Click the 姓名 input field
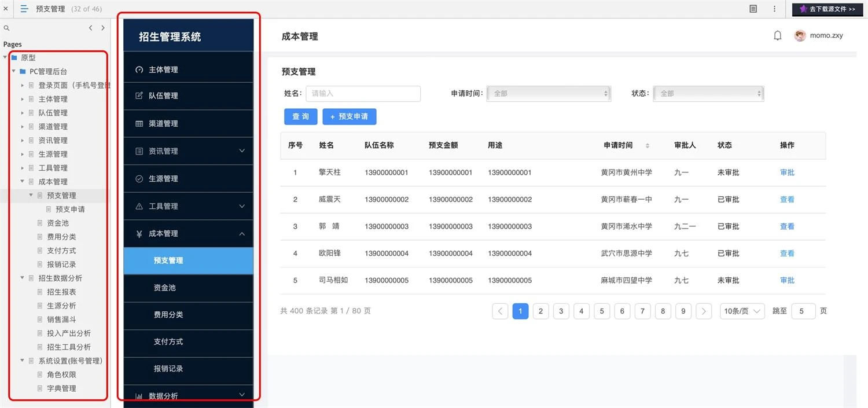868x408 pixels. [x=363, y=93]
